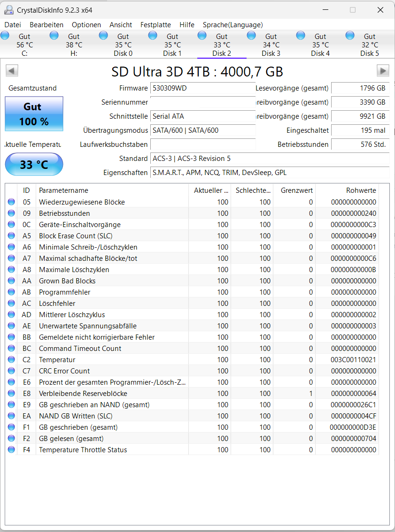The height and width of the screenshot is (532, 395).
Task: Click status icon of GB gelesen (gesamt) row
Action: (x=11, y=438)
